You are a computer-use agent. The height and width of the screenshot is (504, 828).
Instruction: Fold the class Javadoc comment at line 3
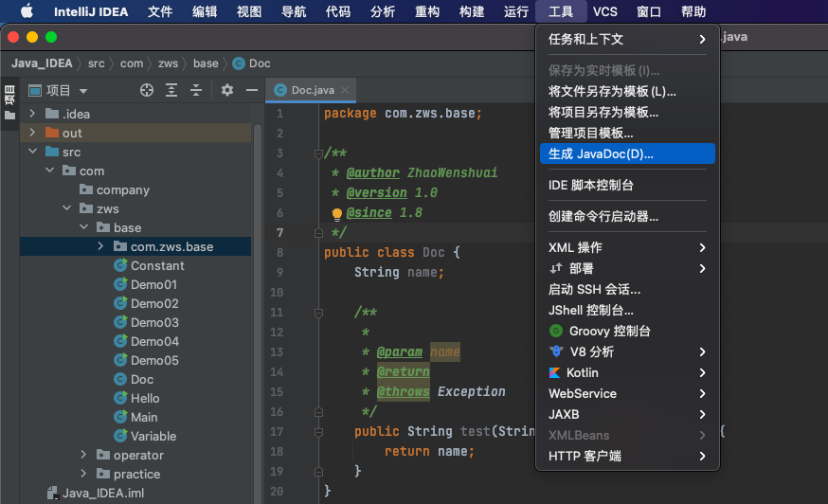318,153
